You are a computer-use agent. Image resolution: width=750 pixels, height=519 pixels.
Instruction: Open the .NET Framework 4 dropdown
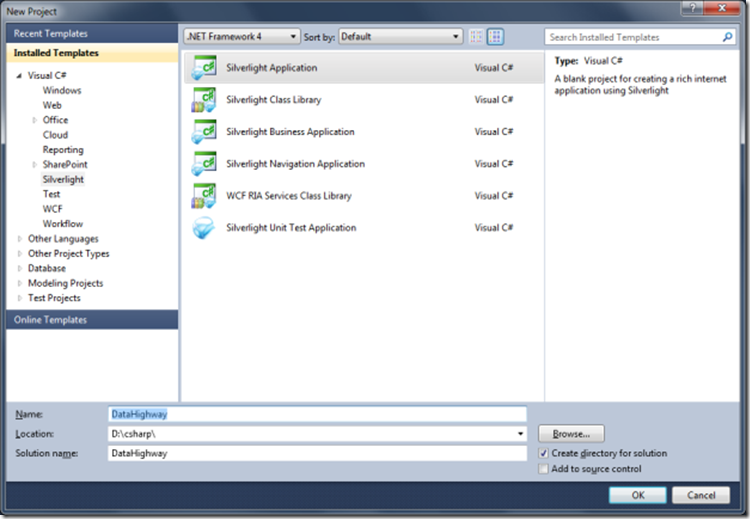pos(242,36)
